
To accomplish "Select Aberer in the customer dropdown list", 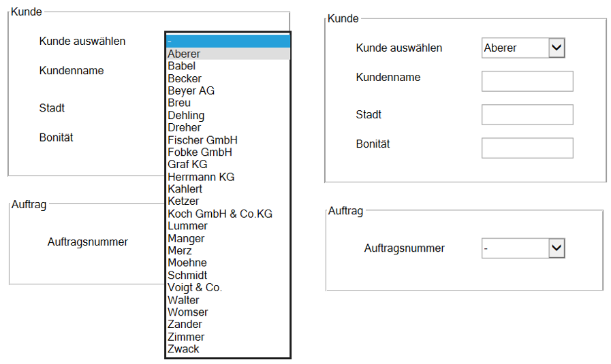I will (x=228, y=54).
